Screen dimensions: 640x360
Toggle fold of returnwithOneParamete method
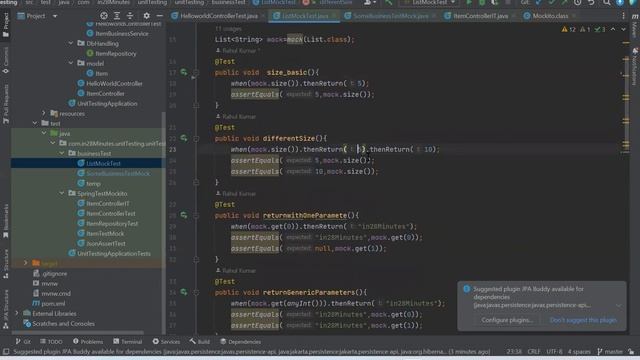[196, 216]
